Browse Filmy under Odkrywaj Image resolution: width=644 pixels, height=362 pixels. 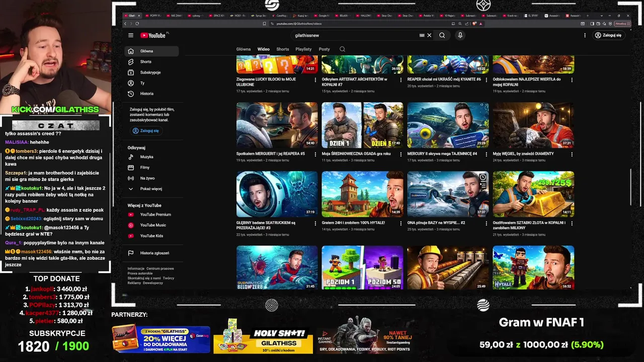click(x=151, y=167)
